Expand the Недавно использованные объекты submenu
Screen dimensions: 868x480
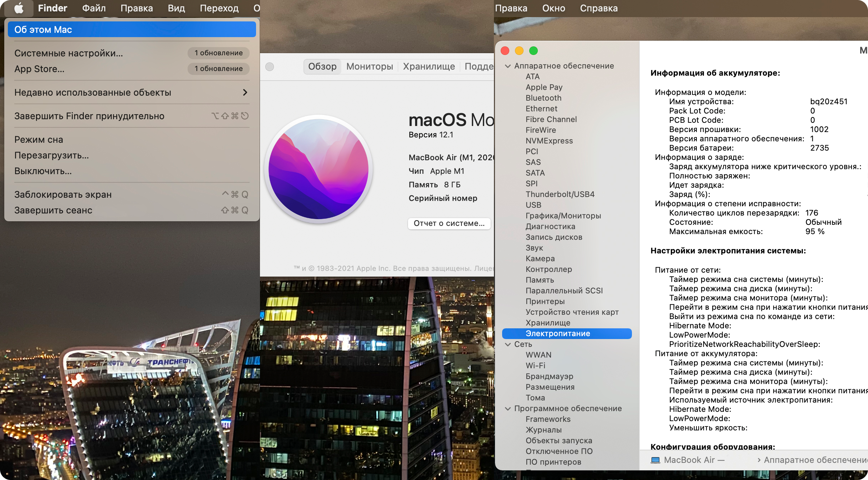click(132, 92)
